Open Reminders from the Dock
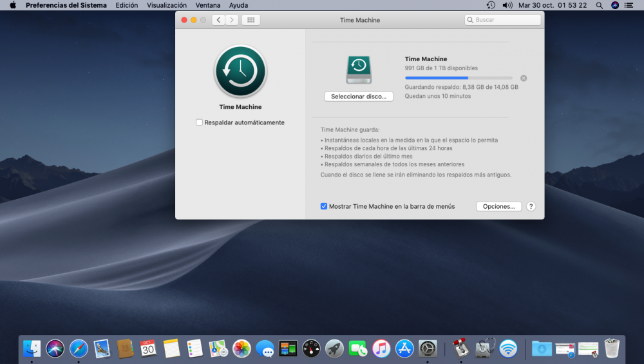644x364 pixels. click(x=194, y=349)
